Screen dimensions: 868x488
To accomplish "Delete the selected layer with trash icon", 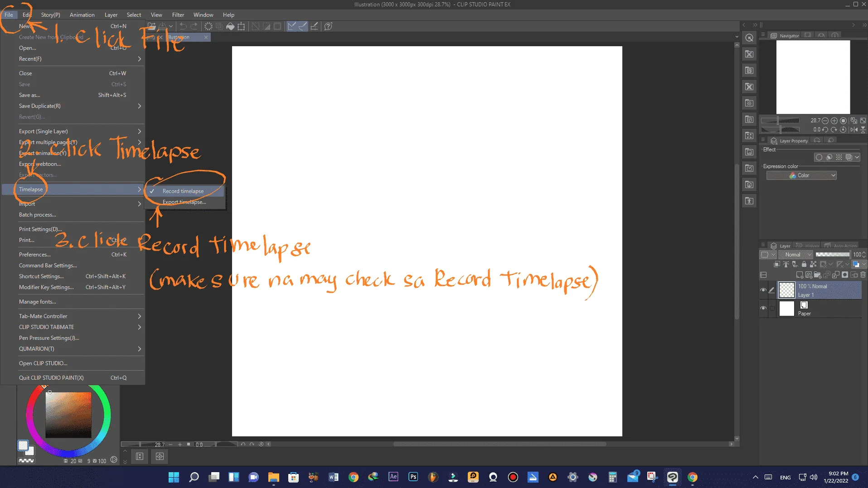I will (863, 275).
